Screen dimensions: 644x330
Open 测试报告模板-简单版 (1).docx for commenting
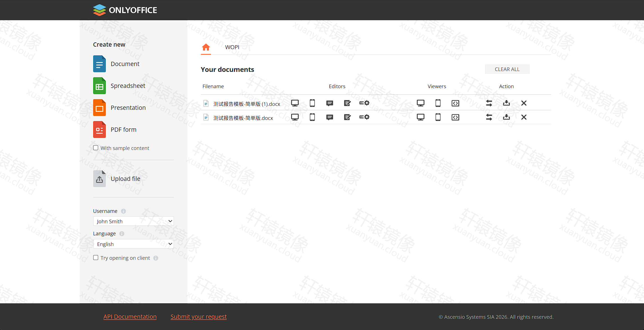point(330,103)
